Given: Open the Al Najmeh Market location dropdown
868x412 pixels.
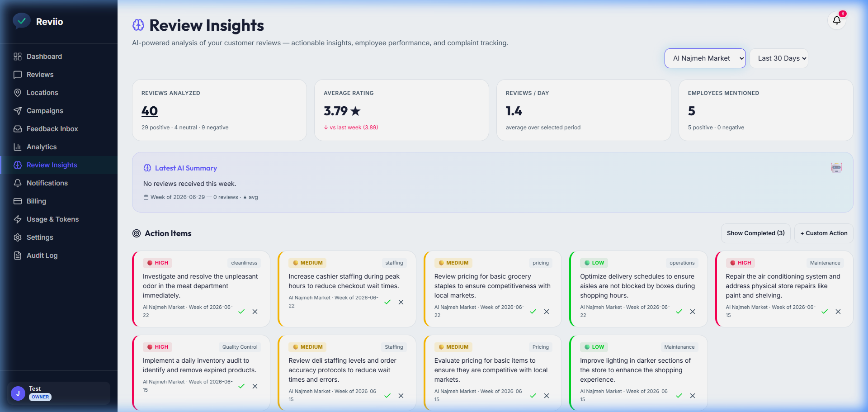Looking at the screenshot, I should point(705,58).
